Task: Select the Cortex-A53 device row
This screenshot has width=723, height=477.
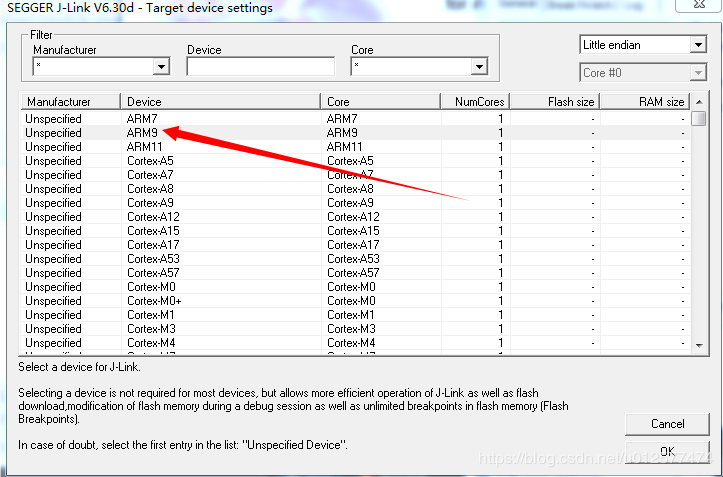Action: click(x=355, y=259)
